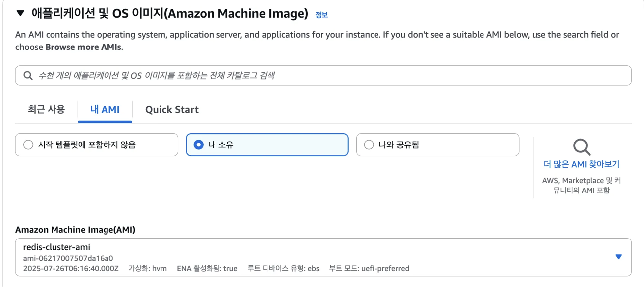Open the 정보 info link
The image size is (644, 287).
[322, 15]
